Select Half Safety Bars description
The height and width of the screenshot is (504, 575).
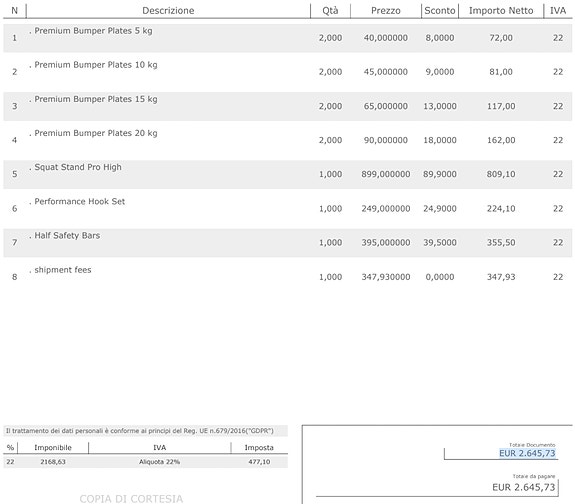point(67,235)
